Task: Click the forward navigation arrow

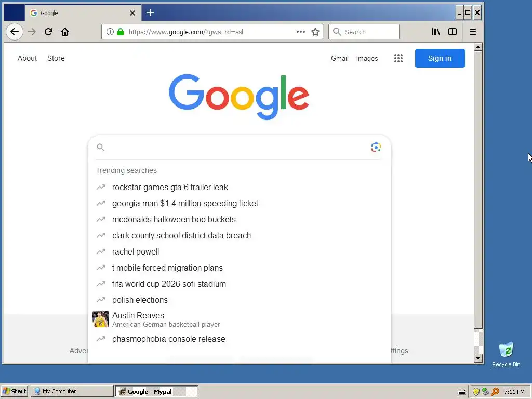Action: [x=32, y=32]
